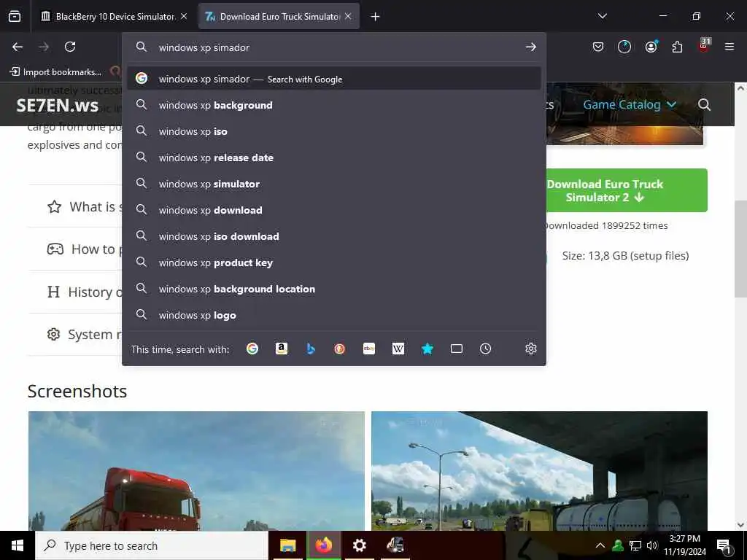This screenshot has width=747, height=560.
Task: Expand the Game Catalog dropdown
Action: click(630, 104)
